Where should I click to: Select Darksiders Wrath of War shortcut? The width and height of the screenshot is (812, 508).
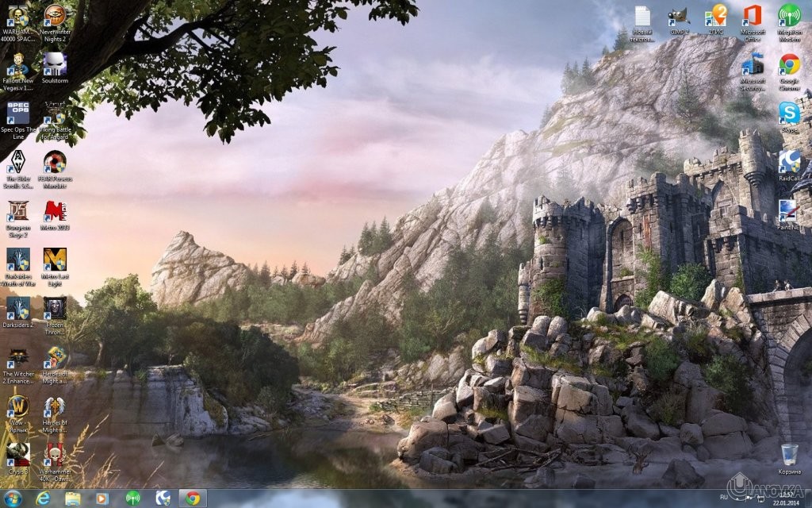pos(17,267)
